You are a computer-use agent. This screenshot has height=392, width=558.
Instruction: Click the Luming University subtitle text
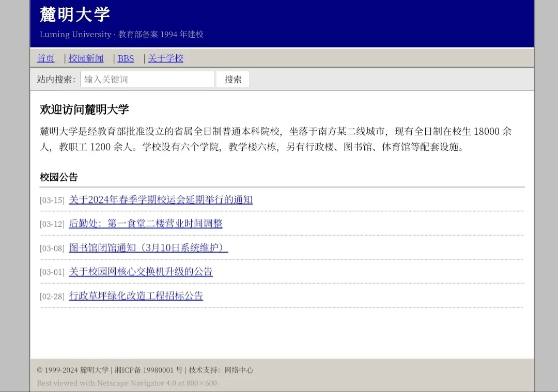pyautogui.click(x=121, y=34)
